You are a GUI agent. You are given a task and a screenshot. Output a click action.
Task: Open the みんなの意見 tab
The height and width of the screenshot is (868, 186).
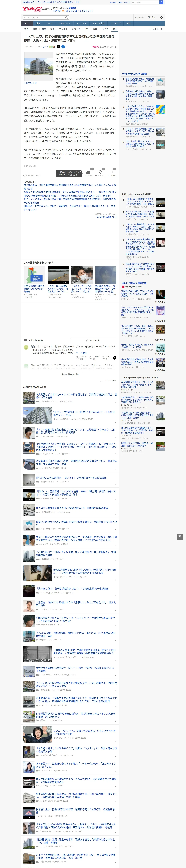98,24
